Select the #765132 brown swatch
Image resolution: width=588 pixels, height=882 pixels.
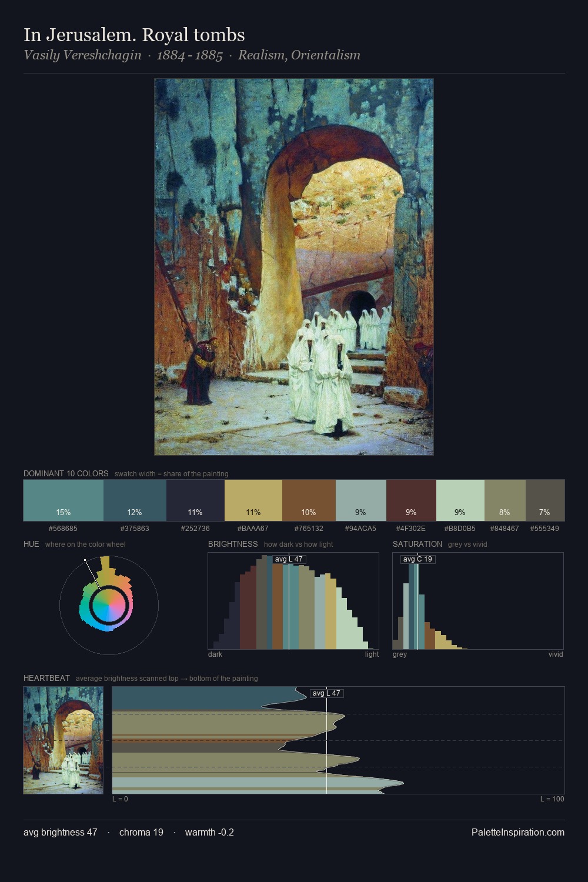pos(309,500)
